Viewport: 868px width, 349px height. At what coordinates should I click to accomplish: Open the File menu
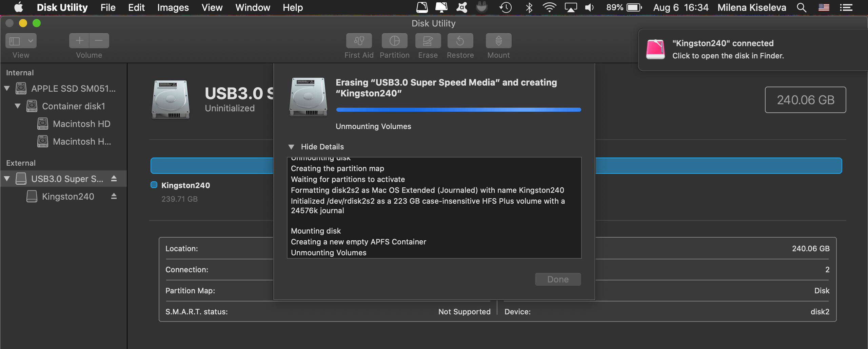click(108, 7)
